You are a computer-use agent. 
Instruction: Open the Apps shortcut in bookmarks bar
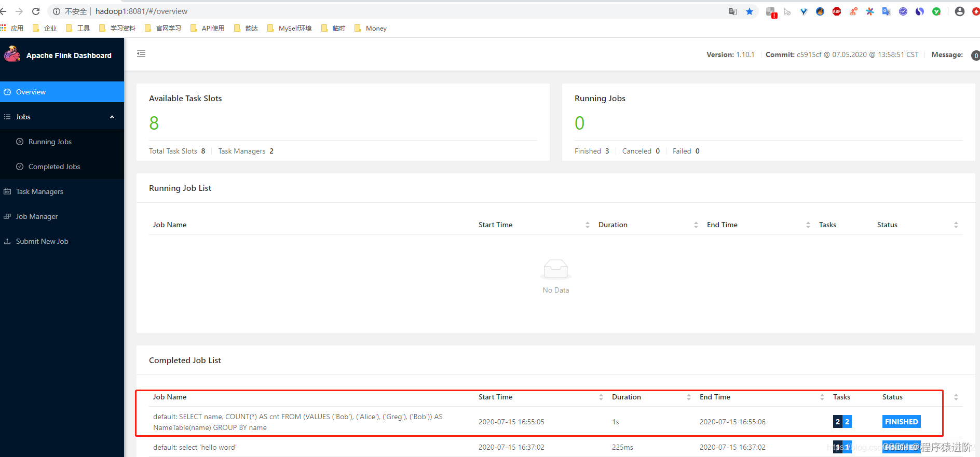pyautogui.click(x=12, y=28)
